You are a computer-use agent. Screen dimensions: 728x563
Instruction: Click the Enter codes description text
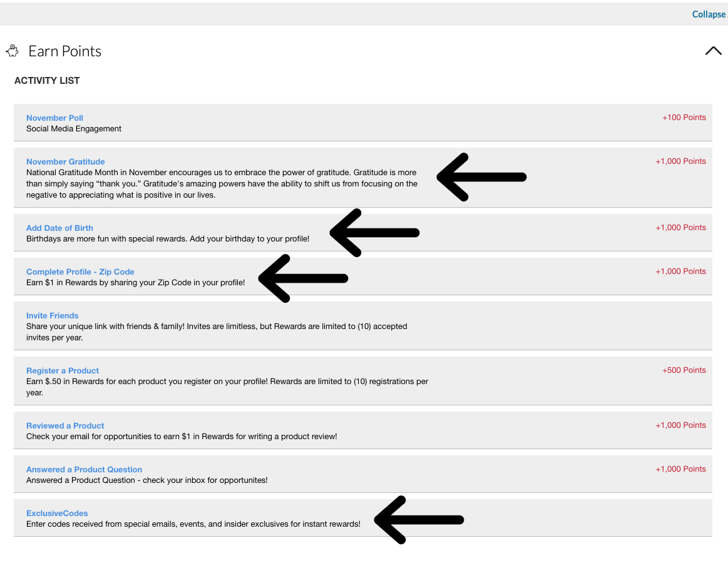tap(193, 524)
